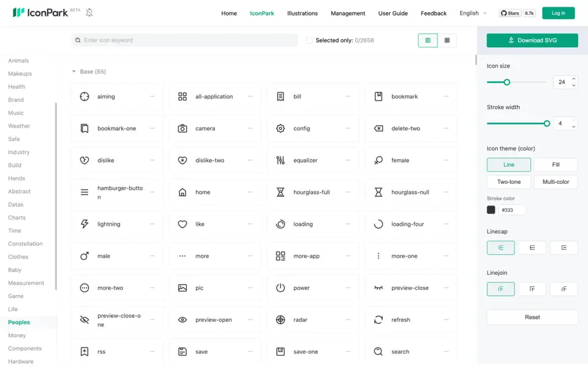Open the Management nav item
Viewport: 588px width, 368px height.
348,13
